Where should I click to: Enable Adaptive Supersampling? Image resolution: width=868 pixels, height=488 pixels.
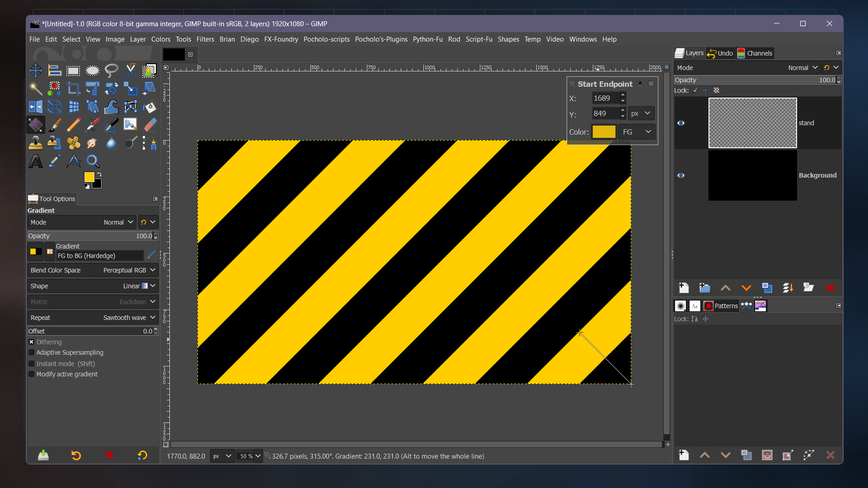pyautogui.click(x=32, y=352)
